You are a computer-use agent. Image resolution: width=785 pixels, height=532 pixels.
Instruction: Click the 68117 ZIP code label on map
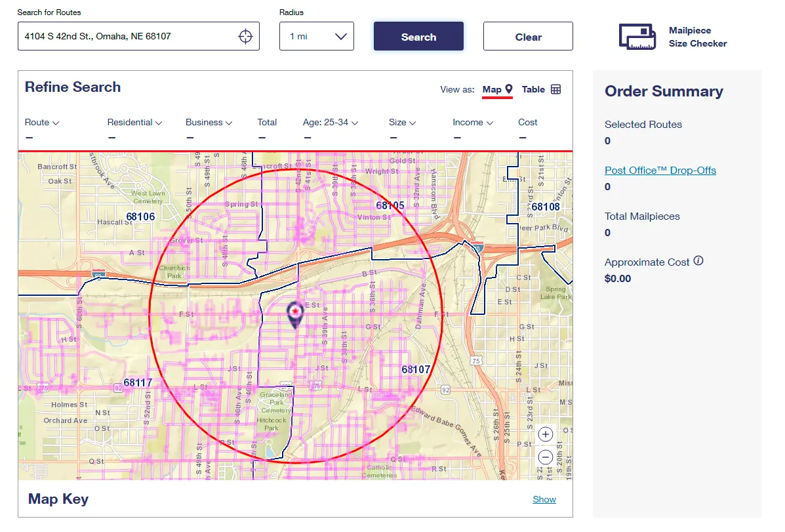[138, 382]
